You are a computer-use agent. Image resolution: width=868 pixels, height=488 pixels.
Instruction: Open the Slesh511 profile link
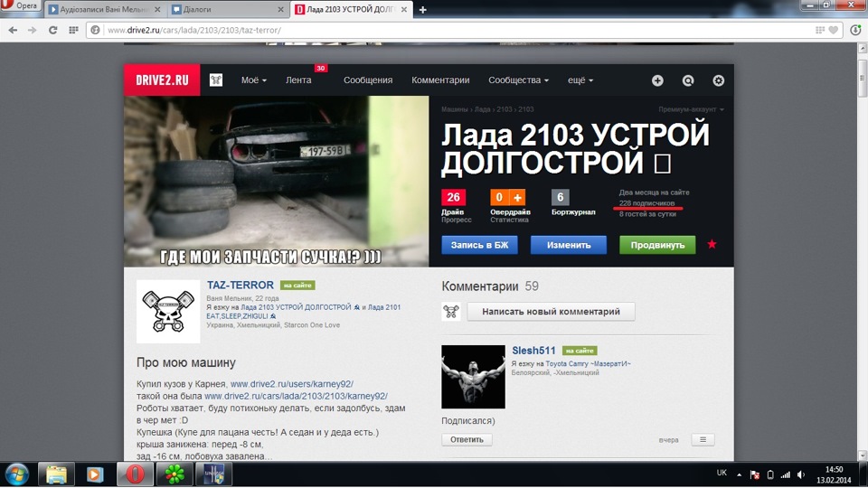click(533, 351)
